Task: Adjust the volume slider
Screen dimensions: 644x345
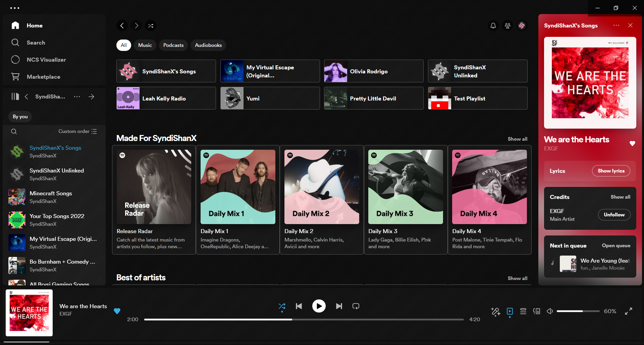Action: [578, 311]
